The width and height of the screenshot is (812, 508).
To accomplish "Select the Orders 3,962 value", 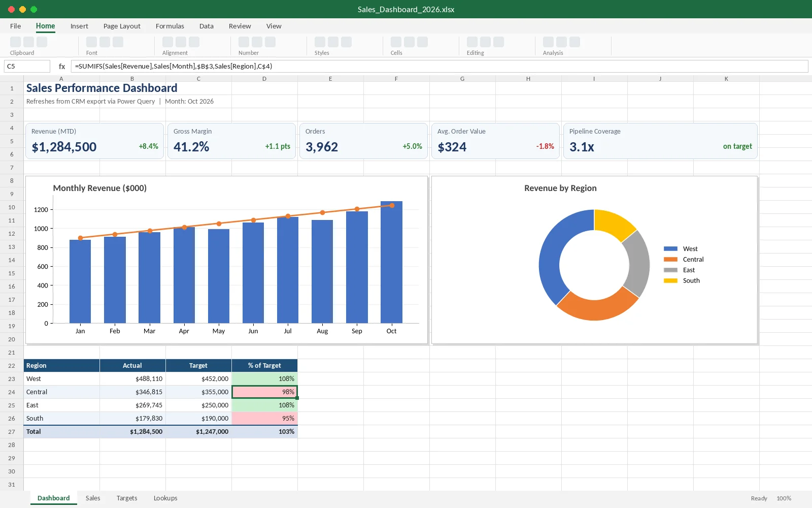I will (322, 147).
